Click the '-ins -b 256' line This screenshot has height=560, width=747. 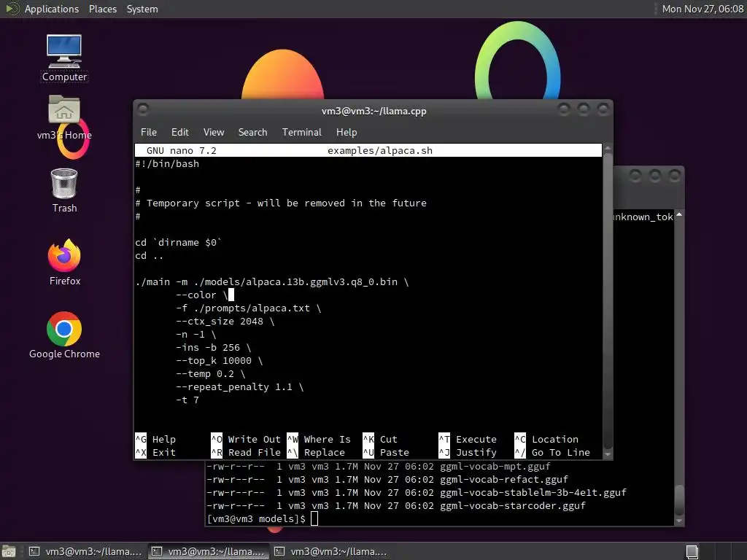pyautogui.click(x=214, y=348)
